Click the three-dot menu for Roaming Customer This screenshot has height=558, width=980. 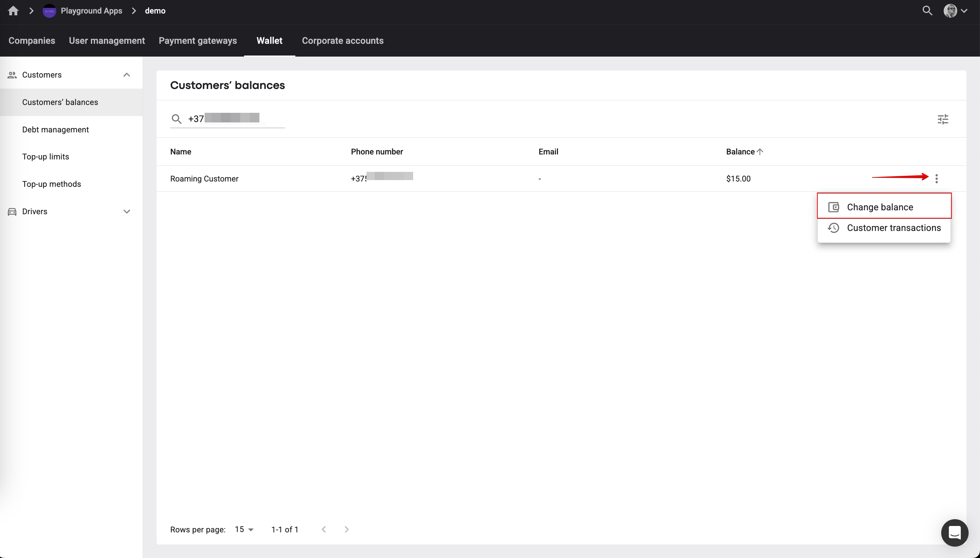pyautogui.click(x=936, y=179)
